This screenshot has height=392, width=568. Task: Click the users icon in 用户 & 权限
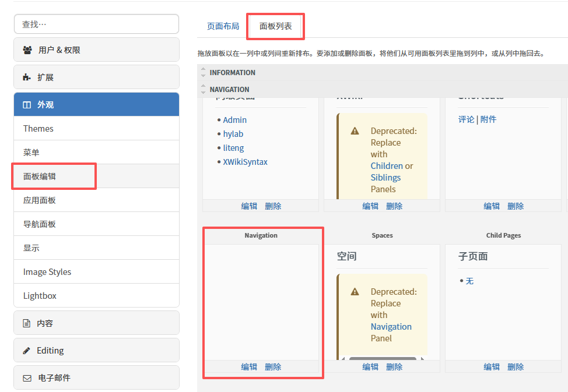pyautogui.click(x=27, y=50)
